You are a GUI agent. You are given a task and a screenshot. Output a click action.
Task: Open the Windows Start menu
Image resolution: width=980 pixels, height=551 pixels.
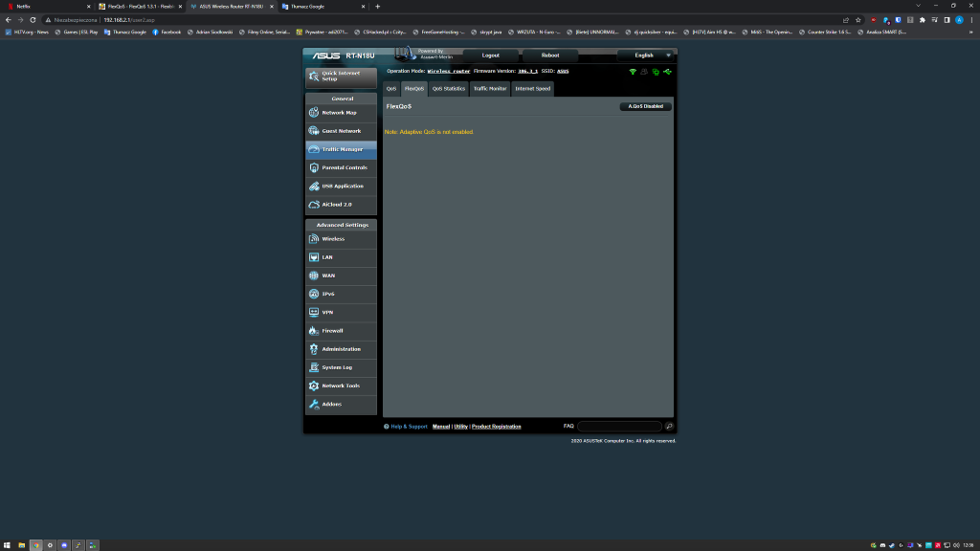click(x=7, y=545)
